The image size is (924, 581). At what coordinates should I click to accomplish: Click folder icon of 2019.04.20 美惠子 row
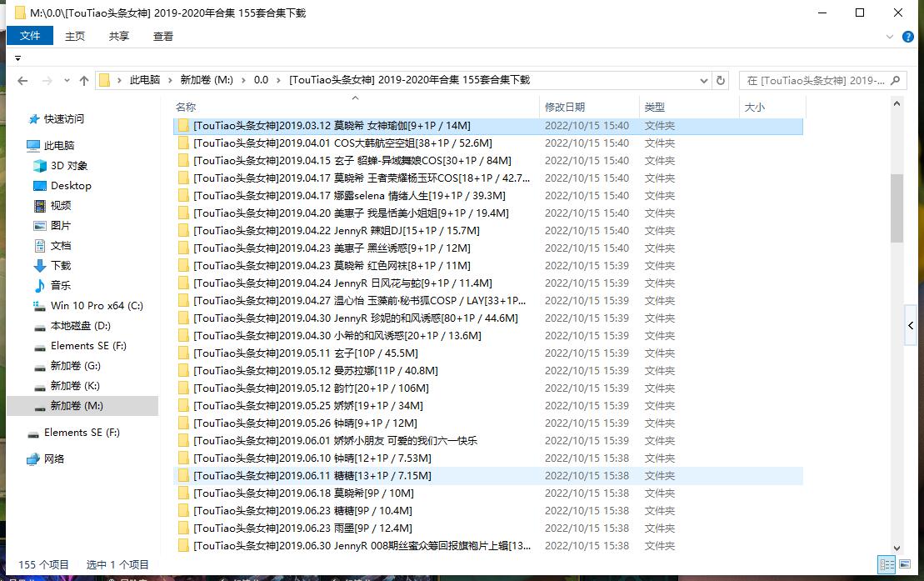point(183,213)
